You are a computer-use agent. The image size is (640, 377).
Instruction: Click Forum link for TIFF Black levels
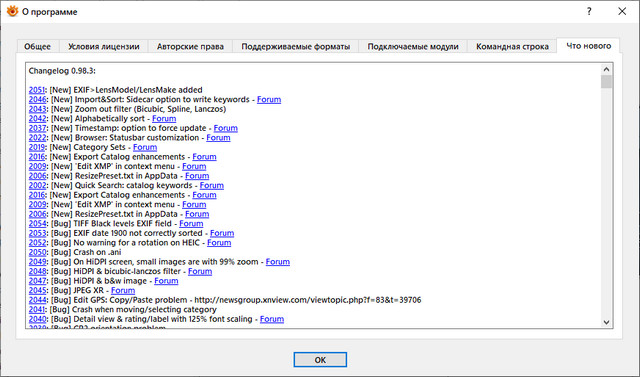tap(191, 224)
